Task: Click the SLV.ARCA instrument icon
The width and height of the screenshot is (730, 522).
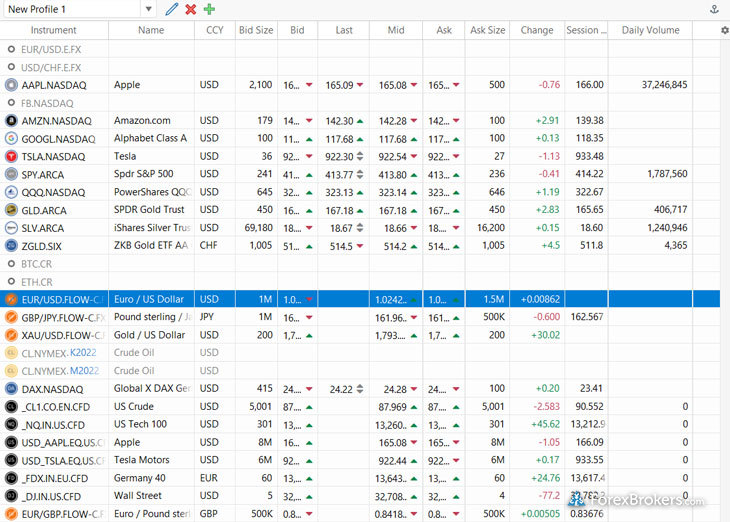Action: [11, 228]
